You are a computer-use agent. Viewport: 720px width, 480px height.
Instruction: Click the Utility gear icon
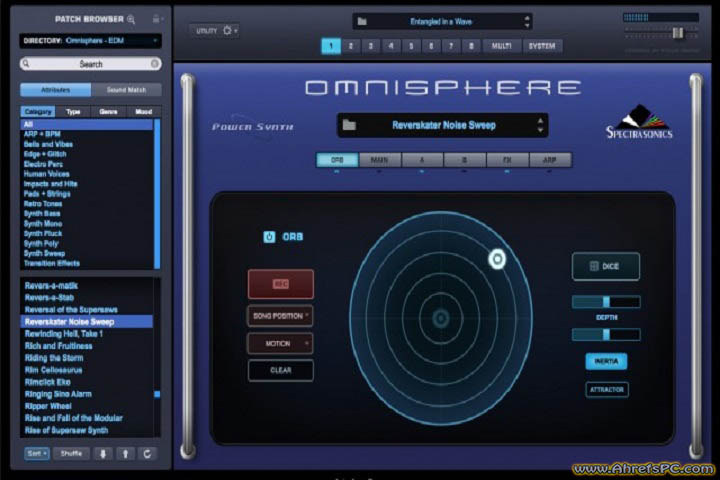[227, 30]
